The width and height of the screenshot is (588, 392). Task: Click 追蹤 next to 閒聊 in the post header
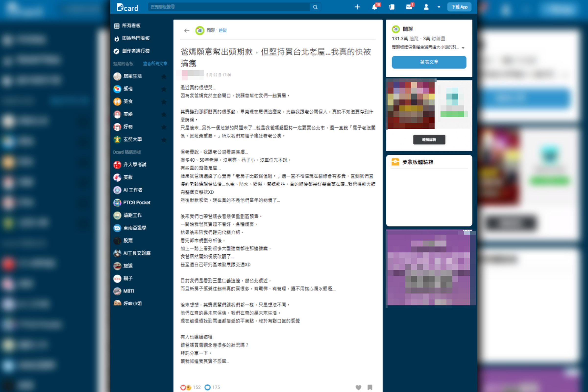pos(222,30)
